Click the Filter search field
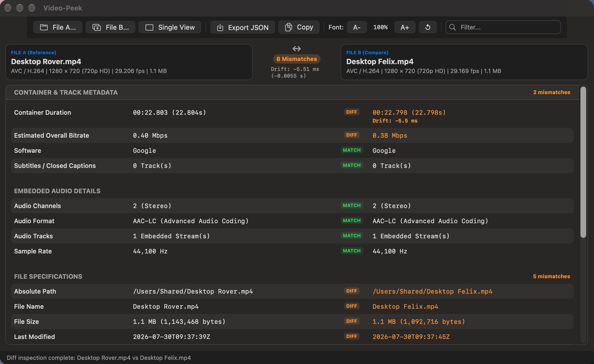 (x=503, y=27)
